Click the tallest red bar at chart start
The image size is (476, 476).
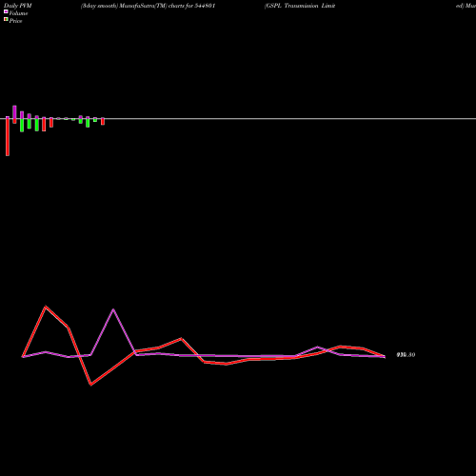pos(8,136)
